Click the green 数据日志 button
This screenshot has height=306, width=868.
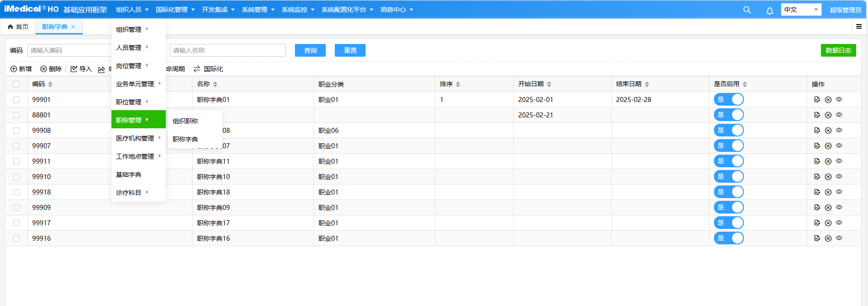click(x=838, y=50)
